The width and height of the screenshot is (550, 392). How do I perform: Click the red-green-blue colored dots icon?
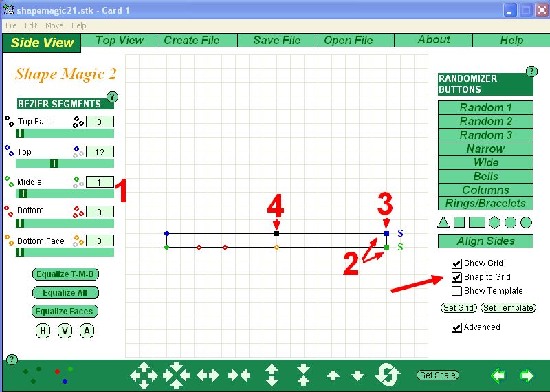(64, 375)
